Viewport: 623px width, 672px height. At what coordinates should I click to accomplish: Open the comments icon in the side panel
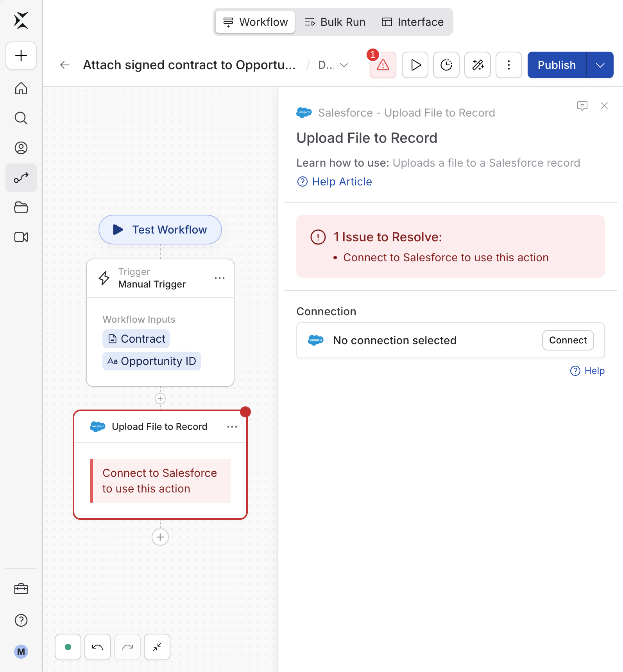click(x=582, y=106)
